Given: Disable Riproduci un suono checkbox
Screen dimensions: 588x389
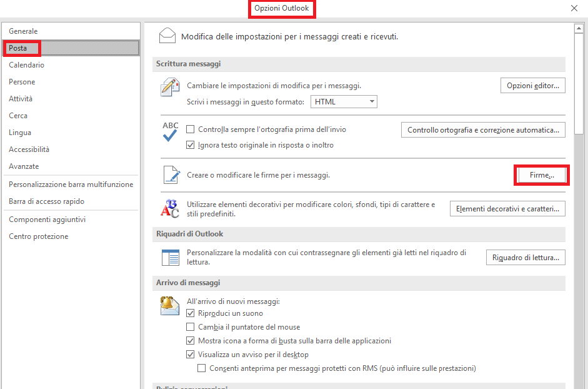Looking at the screenshot, I should (191, 313).
